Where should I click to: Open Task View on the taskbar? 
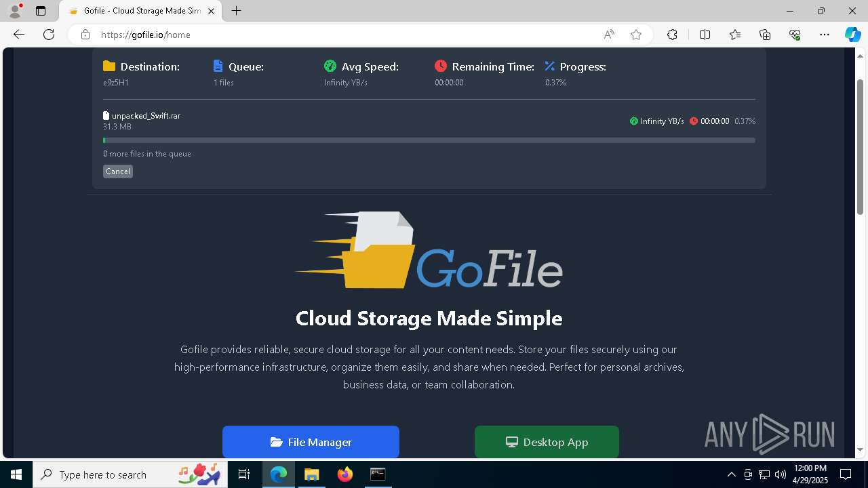[245, 474]
